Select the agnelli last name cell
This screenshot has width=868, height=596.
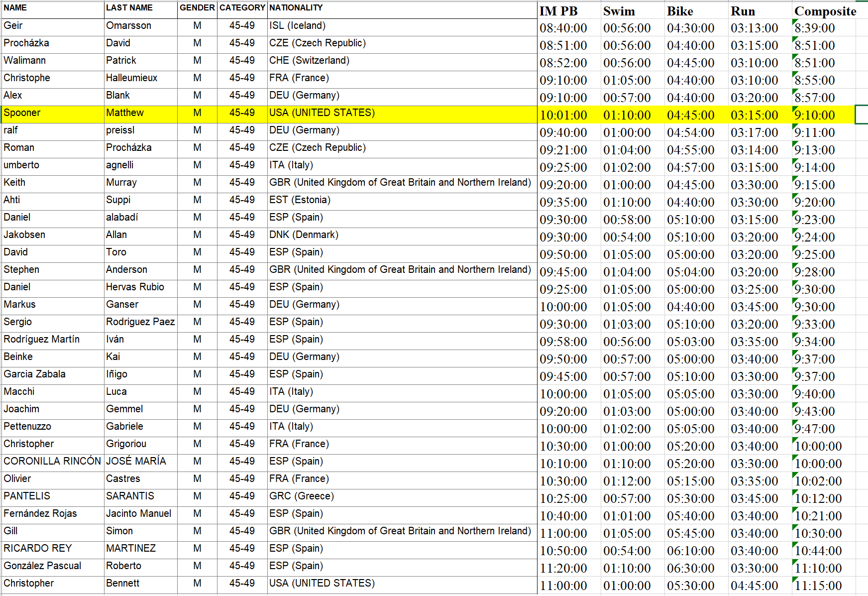[x=141, y=167]
